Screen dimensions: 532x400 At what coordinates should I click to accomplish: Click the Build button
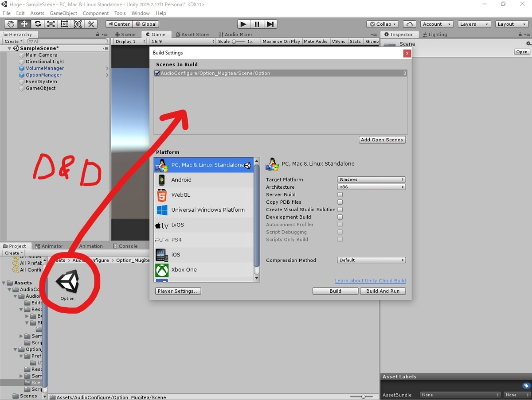pyautogui.click(x=335, y=291)
